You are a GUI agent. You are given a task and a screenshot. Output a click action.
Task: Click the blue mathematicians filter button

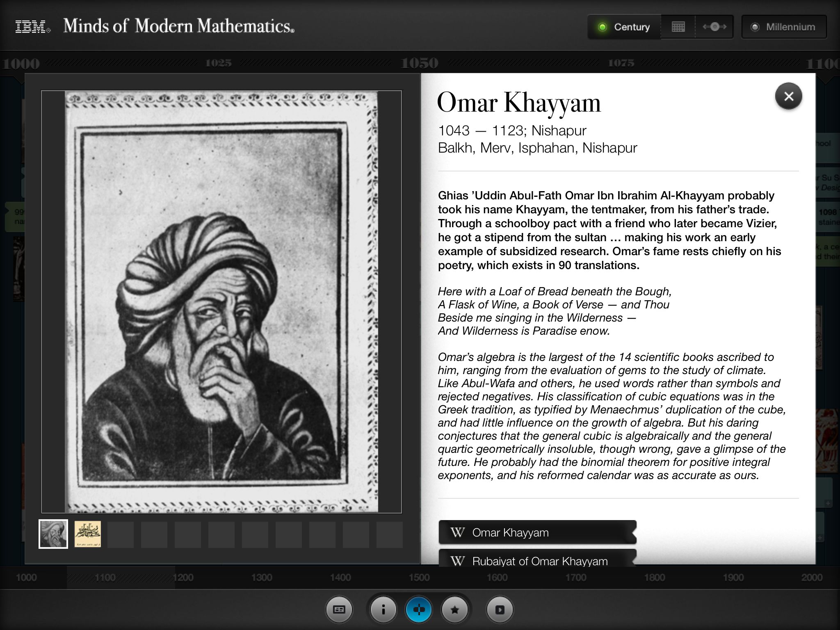[418, 609]
